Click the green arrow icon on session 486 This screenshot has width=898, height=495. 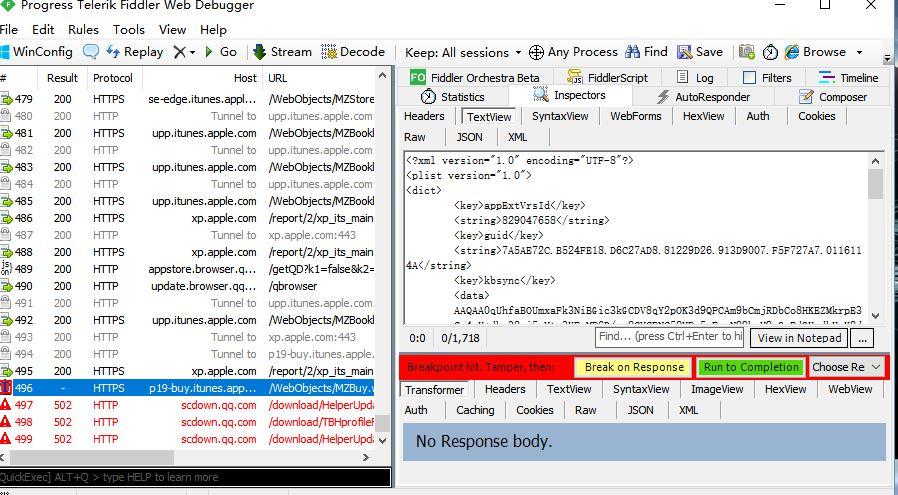(x=6, y=218)
